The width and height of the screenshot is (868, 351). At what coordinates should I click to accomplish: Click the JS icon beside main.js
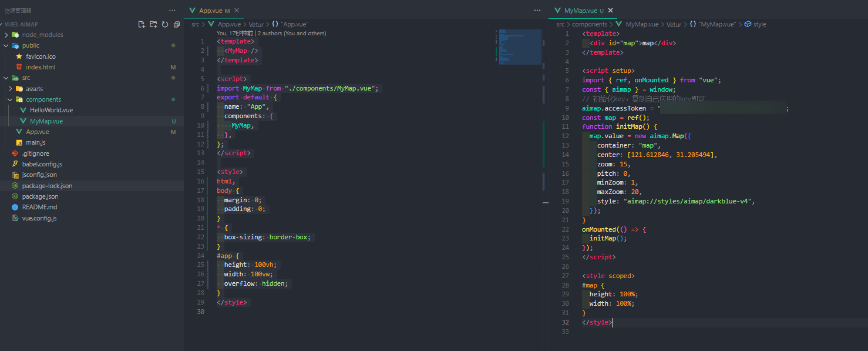(19, 142)
